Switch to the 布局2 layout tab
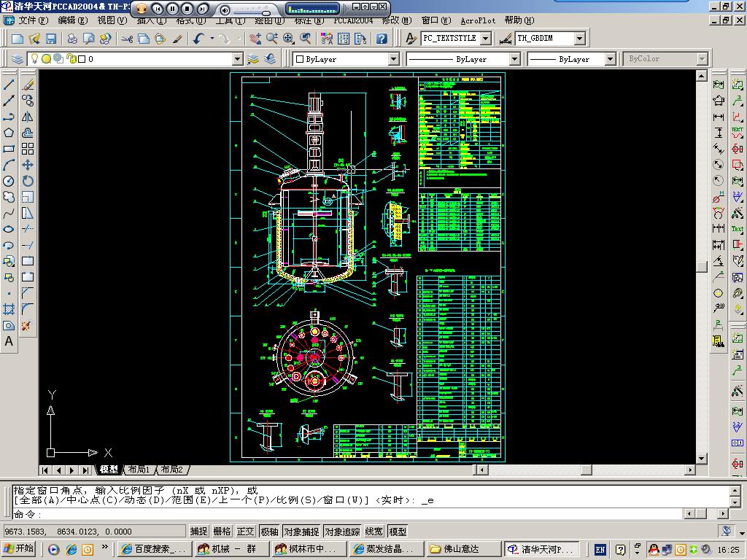 point(172,470)
